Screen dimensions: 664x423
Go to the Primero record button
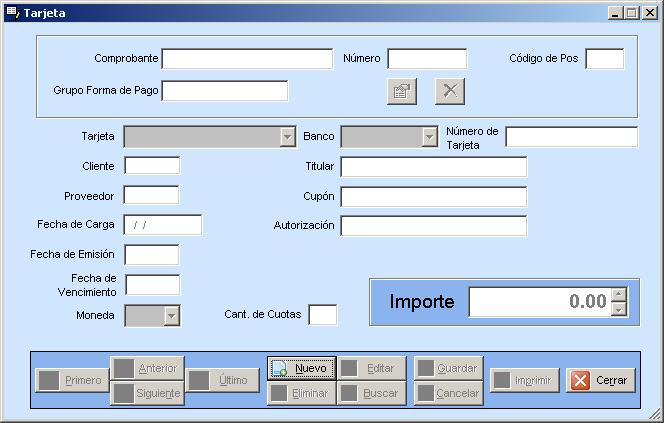(72, 380)
